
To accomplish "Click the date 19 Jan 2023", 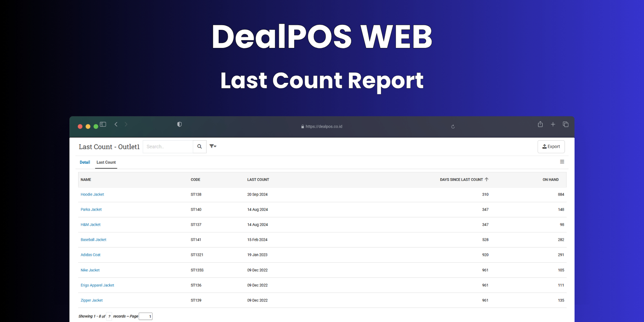I will tap(257, 255).
